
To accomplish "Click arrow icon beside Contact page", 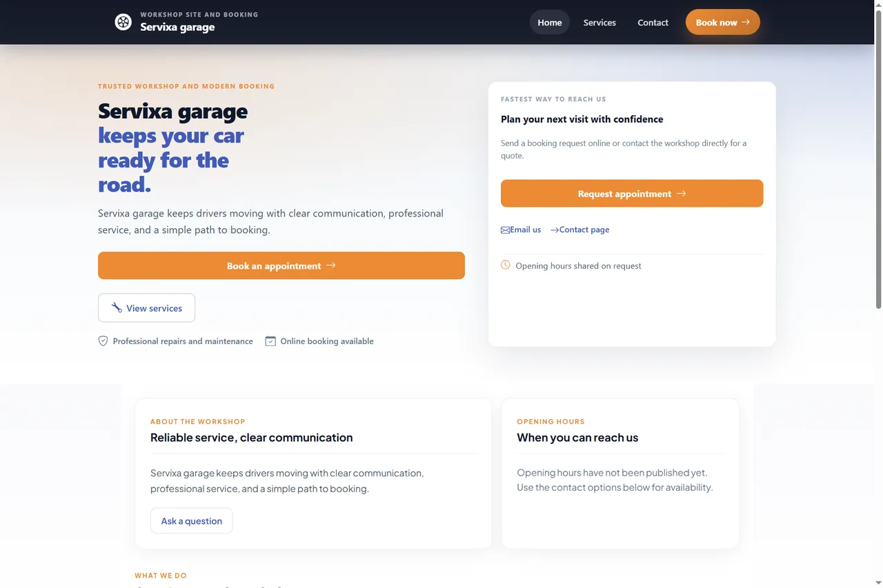I will [555, 230].
